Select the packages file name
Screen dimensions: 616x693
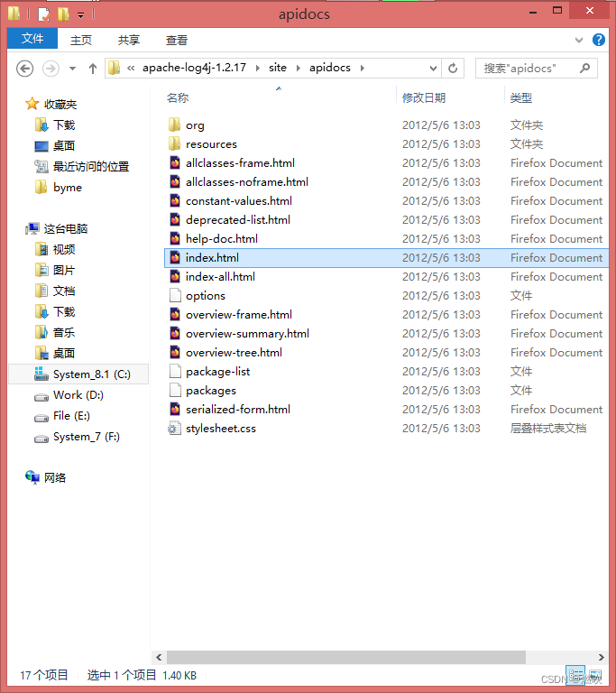tap(211, 391)
